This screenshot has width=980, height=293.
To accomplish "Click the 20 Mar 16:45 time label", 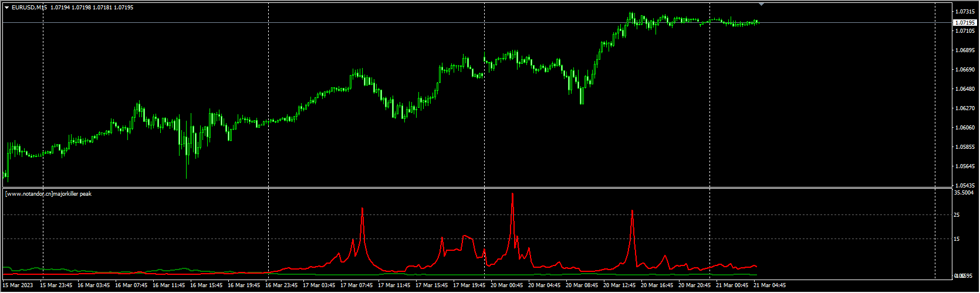I will coord(657,285).
